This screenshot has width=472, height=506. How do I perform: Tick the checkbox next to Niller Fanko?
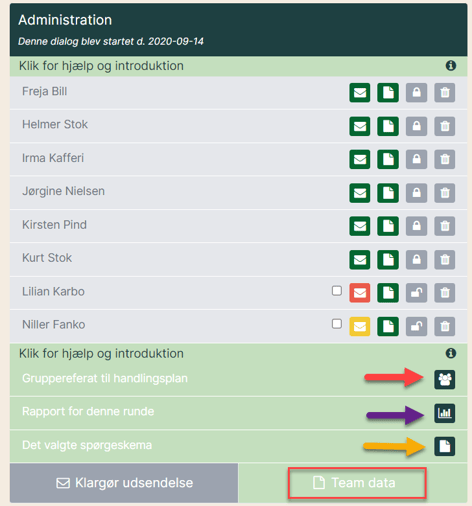coord(337,324)
